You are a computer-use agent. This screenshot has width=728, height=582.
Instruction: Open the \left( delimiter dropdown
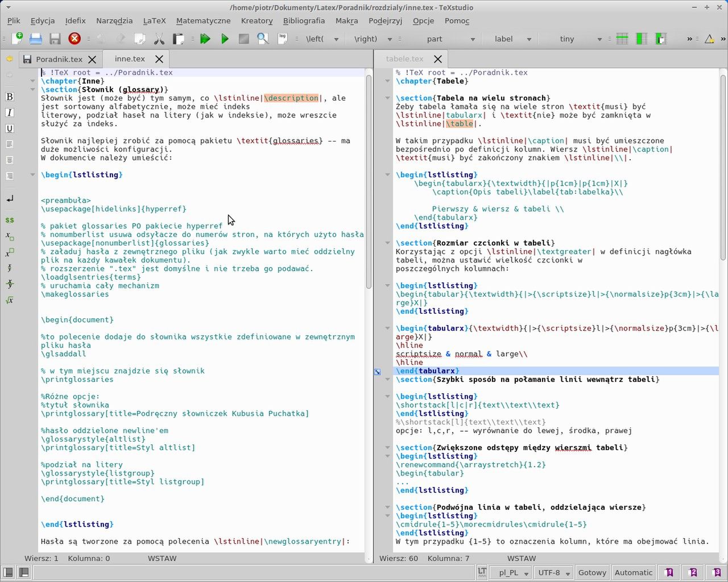pos(336,39)
